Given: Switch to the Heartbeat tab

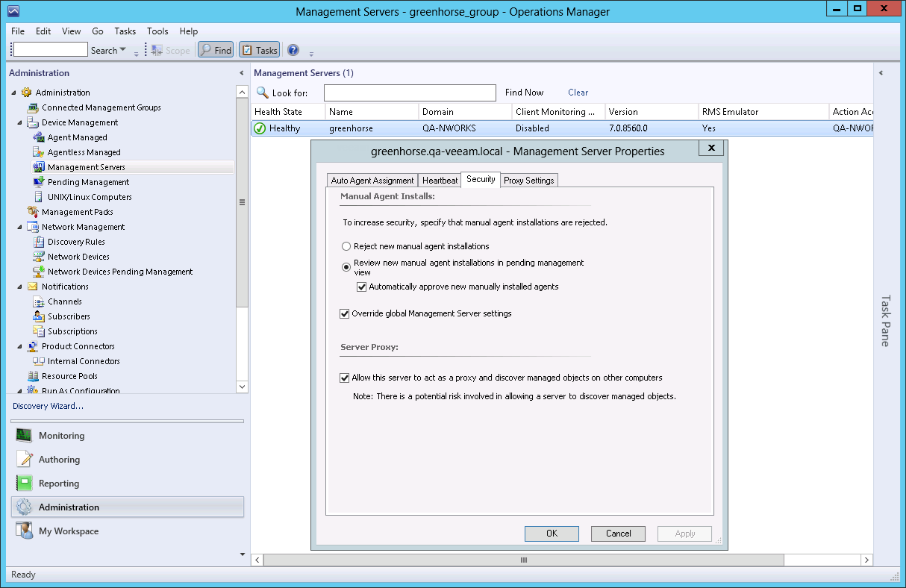Looking at the screenshot, I should [x=440, y=181].
